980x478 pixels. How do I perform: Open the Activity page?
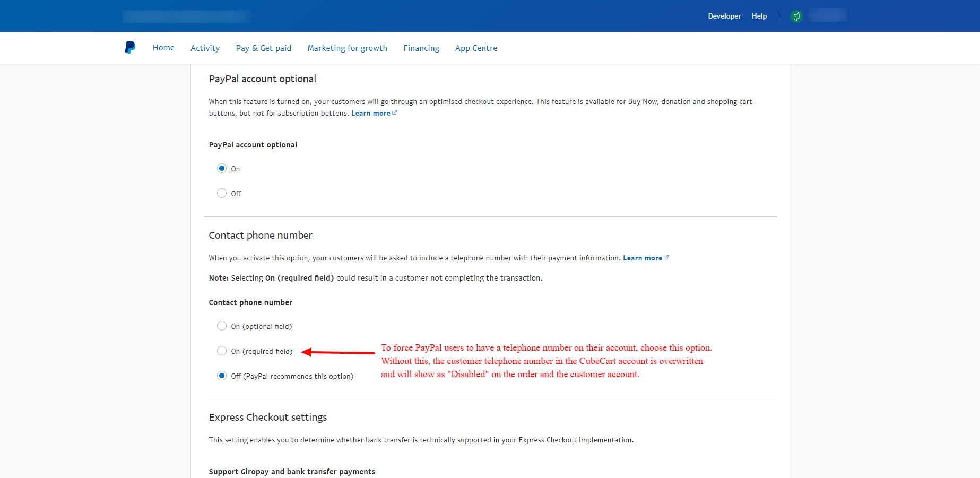[205, 48]
